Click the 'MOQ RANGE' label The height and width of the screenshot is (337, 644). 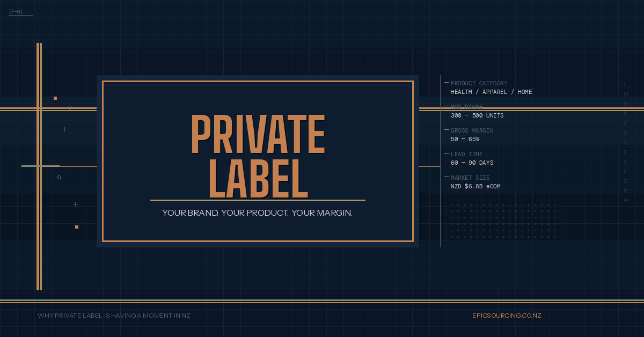[467, 107]
